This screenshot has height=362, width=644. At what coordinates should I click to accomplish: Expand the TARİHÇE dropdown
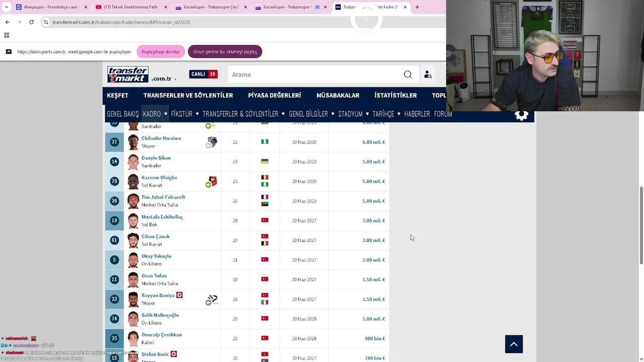pos(398,114)
